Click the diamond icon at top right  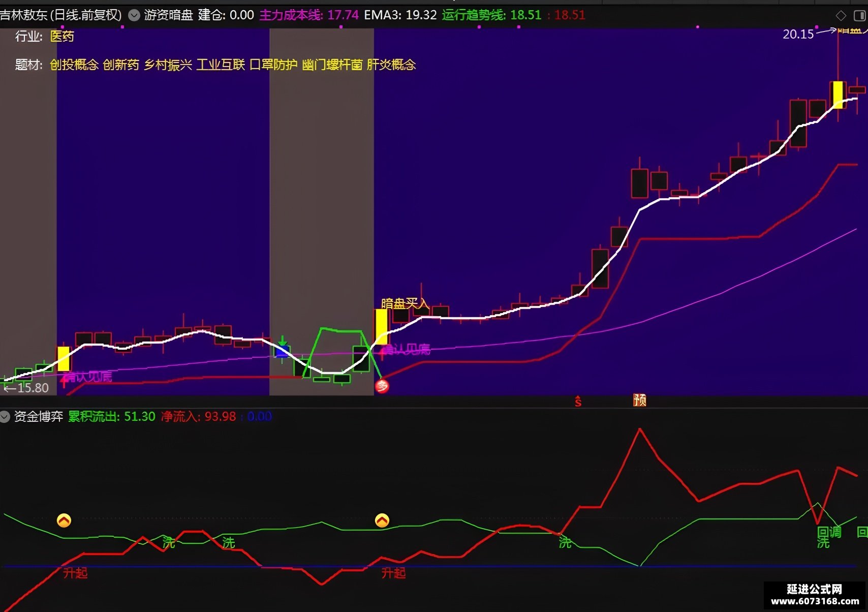click(x=841, y=16)
